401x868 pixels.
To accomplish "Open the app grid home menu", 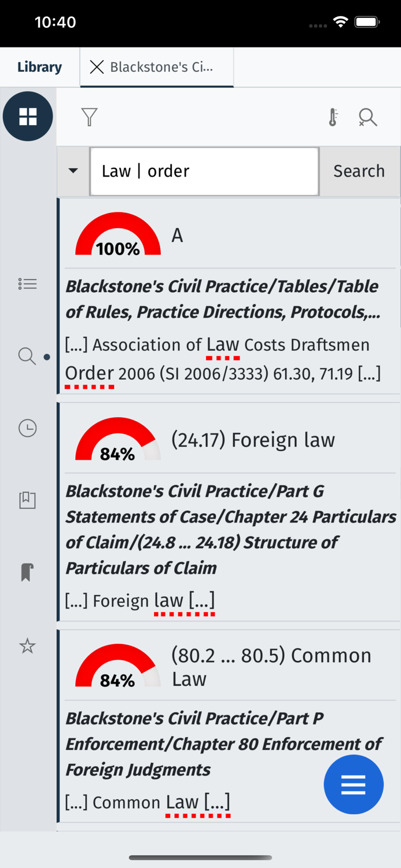I will 28,116.
